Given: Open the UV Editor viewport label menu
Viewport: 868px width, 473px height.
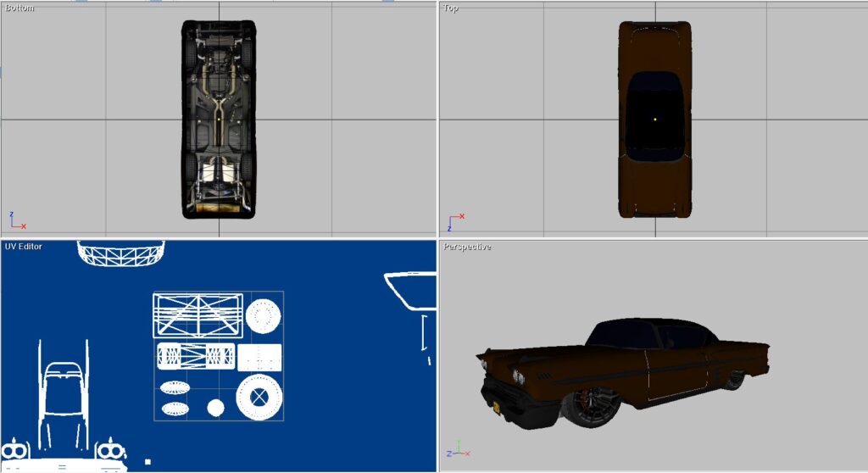Looking at the screenshot, I should (x=24, y=247).
